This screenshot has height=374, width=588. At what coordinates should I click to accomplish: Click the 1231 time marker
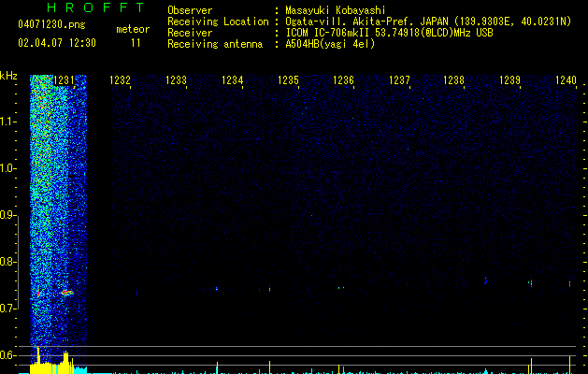click(x=65, y=79)
